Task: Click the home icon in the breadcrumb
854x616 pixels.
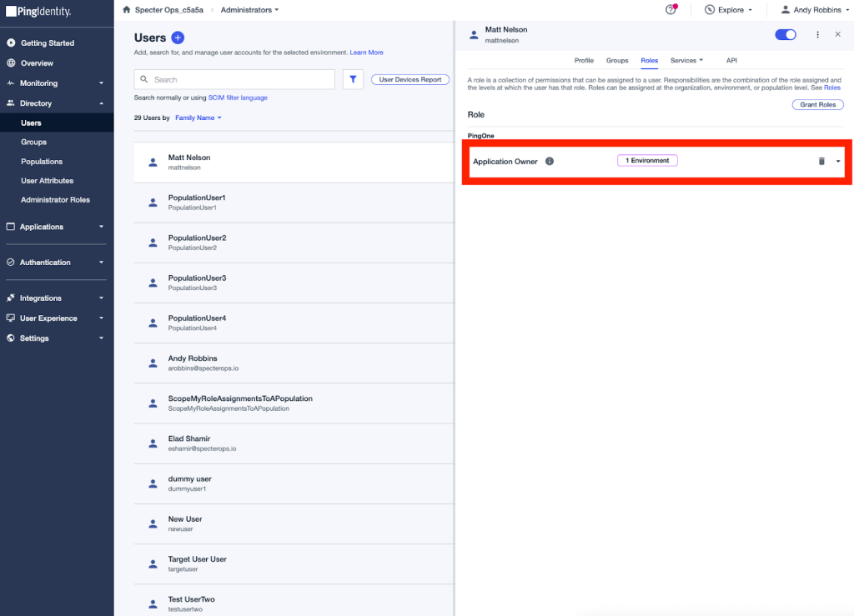Action: pos(126,10)
